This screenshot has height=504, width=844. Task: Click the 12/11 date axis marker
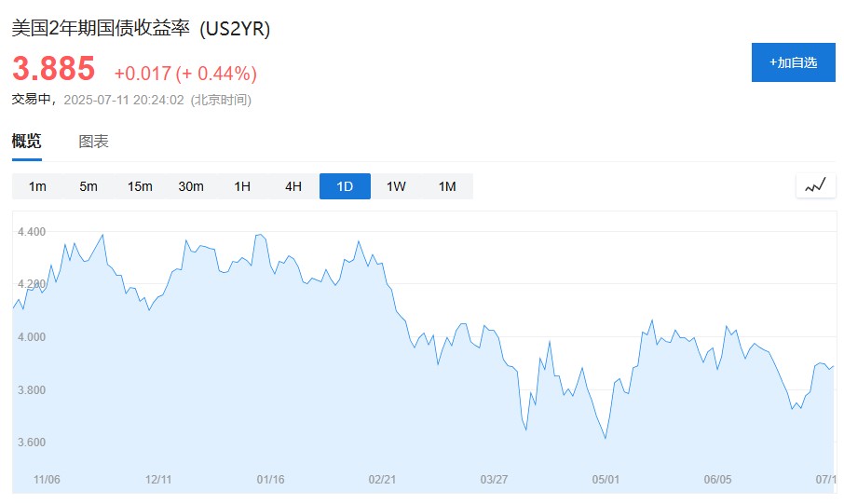(x=158, y=480)
